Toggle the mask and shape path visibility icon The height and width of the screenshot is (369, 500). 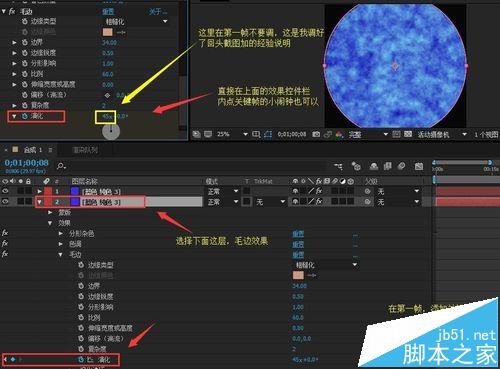click(x=268, y=134)
